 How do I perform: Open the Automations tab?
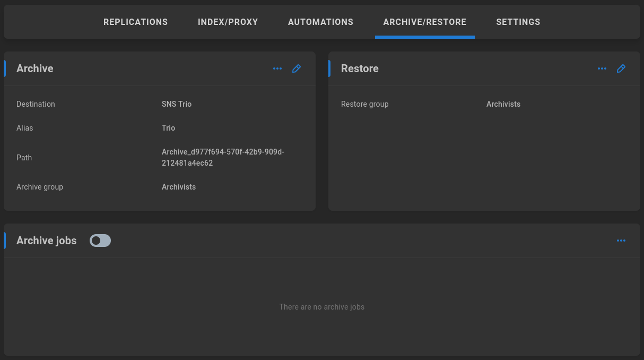point(320,22)
